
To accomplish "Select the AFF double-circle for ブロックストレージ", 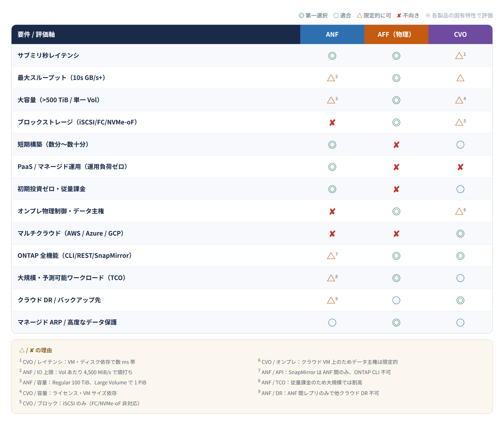I will 396,122.
